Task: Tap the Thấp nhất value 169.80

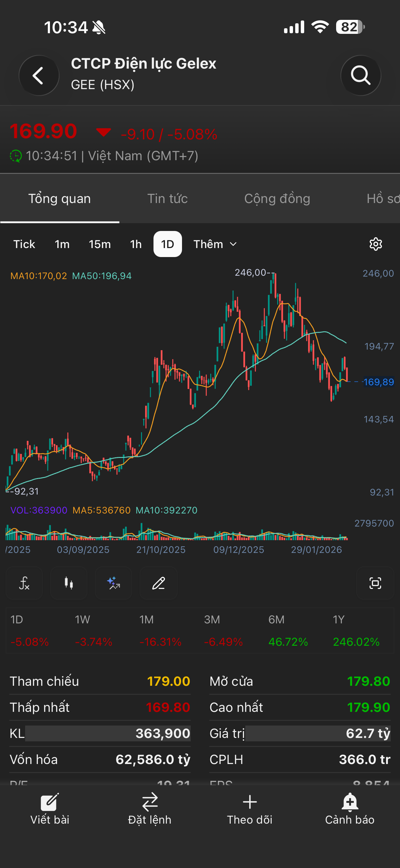Action: pyautogui.click(x=168, y=707)
